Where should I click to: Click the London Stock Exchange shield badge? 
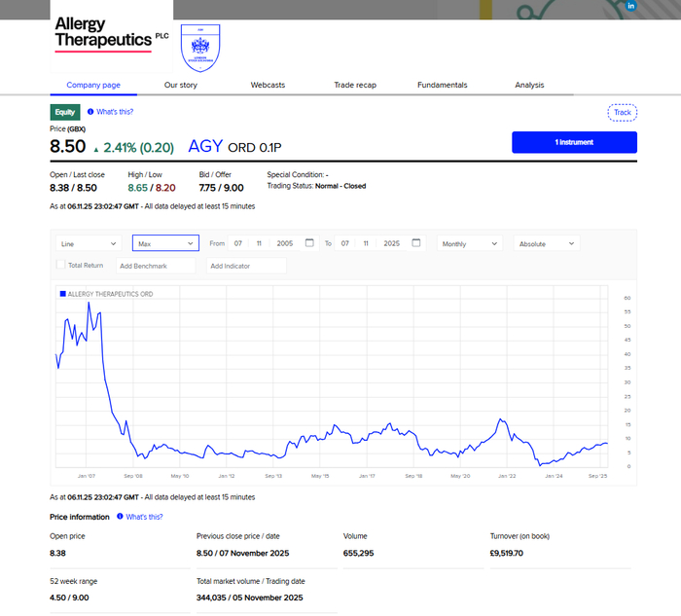[200, 48]
